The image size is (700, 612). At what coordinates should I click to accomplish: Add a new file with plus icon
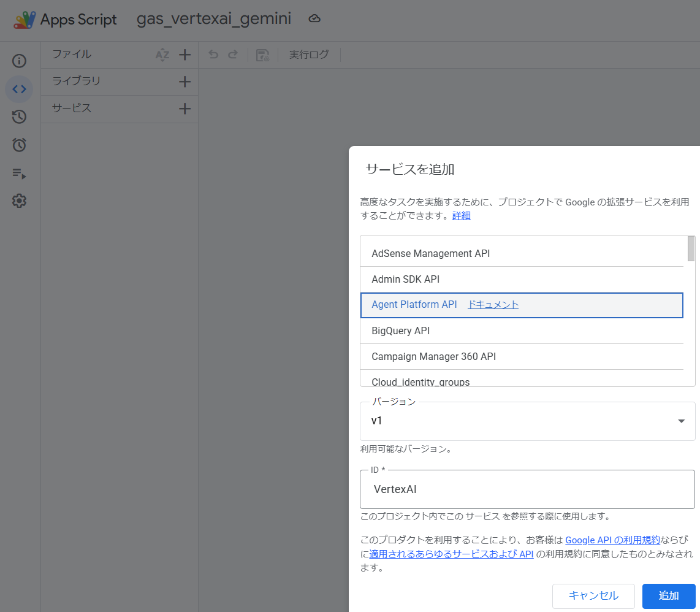(185, 55)
